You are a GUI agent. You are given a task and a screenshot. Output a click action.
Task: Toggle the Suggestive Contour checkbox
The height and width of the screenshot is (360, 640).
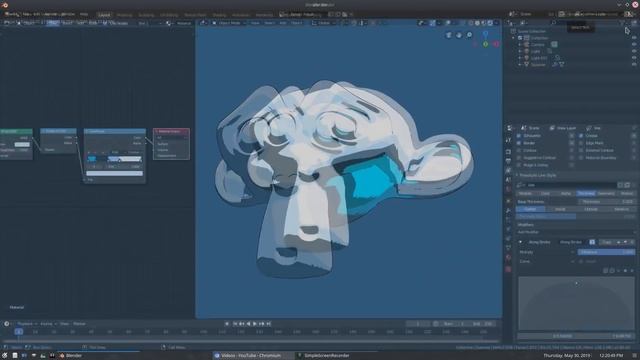click(519, 158)
